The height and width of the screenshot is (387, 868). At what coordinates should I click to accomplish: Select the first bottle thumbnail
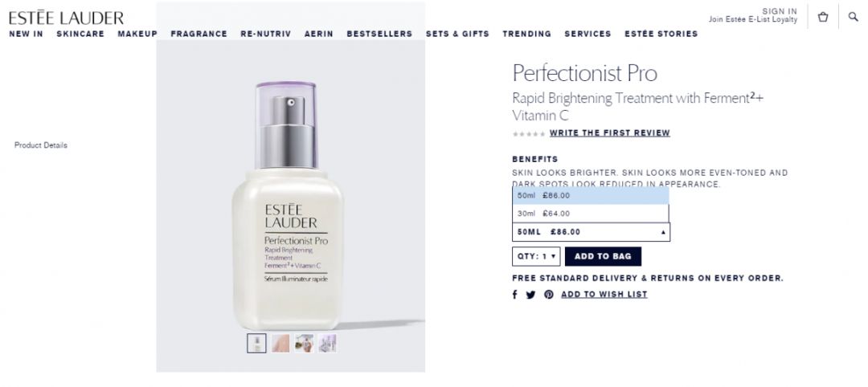256,344
